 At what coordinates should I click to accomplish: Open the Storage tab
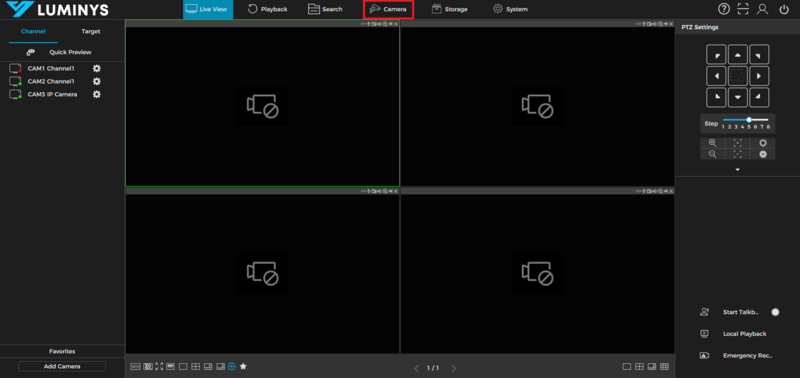(449, 9)
